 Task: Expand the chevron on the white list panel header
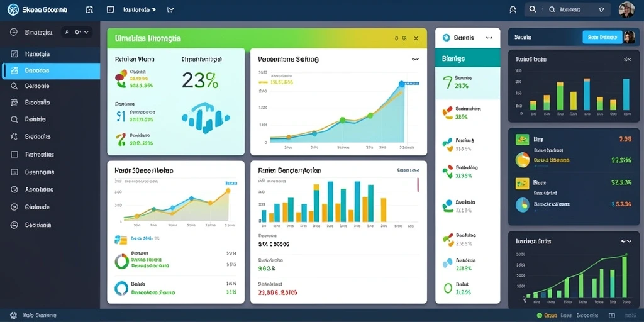[489, 37]
